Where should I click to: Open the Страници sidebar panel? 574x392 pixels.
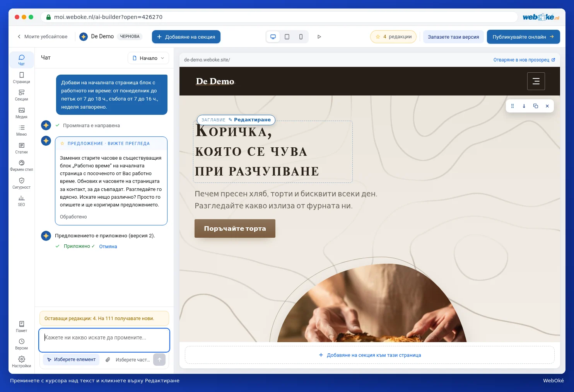pyautogui.click(x=21, y=78)
